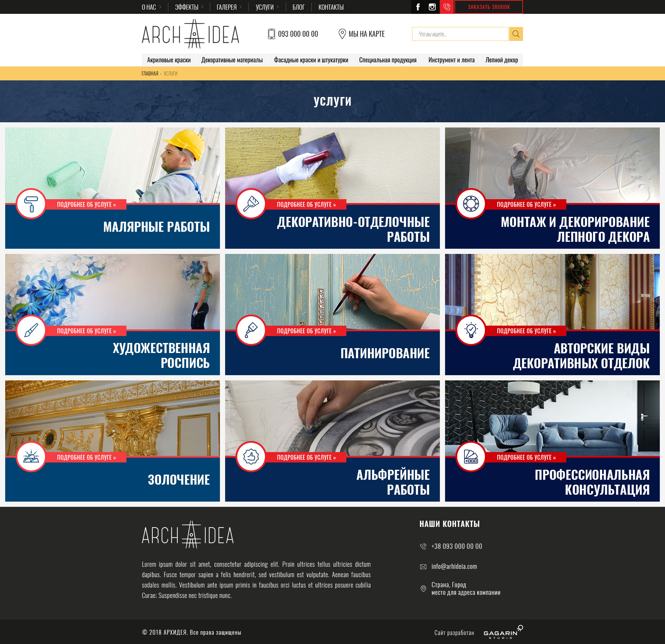Select the Декоративные материалы category tab
Viewport: 665px width, 644px height.
point(232,60)
